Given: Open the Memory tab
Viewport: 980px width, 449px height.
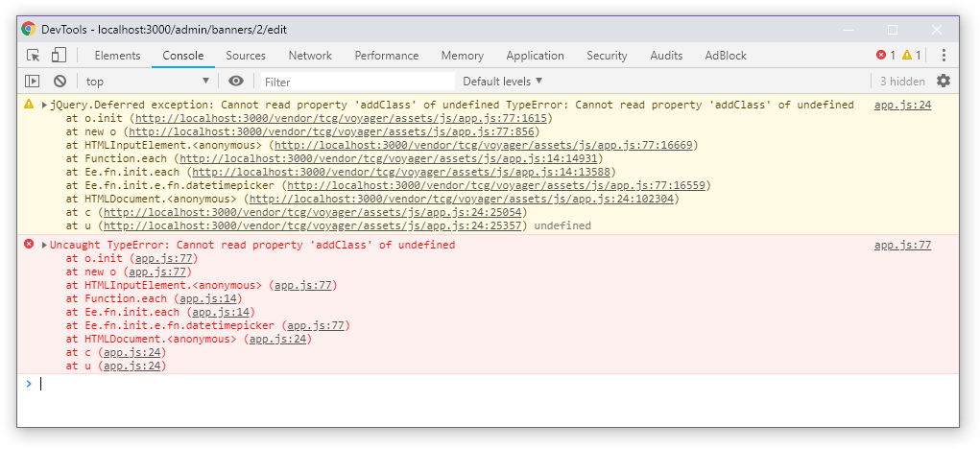Looking at the screenshot, I should click(463, 56).
